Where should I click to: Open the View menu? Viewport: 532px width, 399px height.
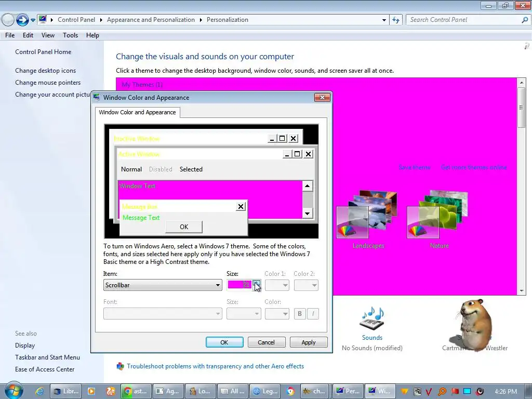tap(48, 35)
